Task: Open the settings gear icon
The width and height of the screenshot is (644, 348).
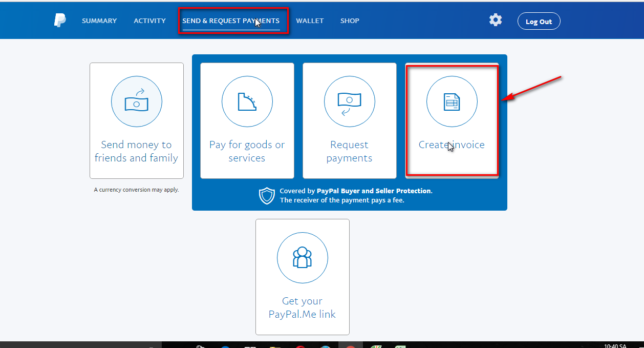Action: (496, 20)
